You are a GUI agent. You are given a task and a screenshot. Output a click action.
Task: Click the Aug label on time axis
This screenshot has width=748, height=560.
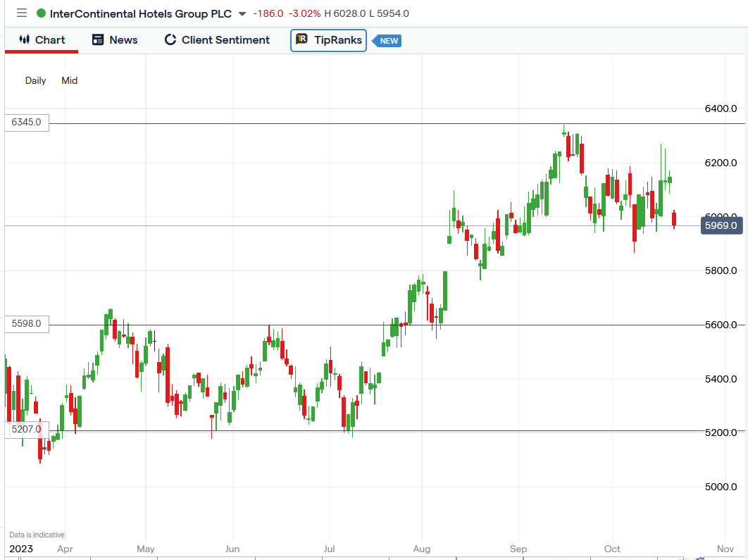(422, 549)
